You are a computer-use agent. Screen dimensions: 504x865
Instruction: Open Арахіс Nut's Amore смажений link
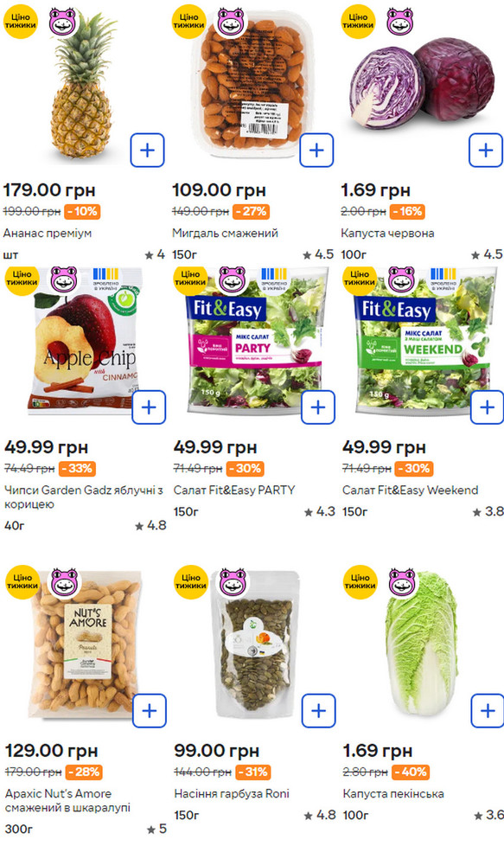click(x=67, y=800)
